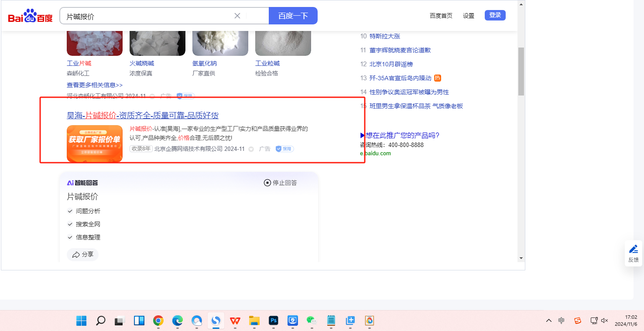Clear the search box with the X icon
644x331 pixels.
coord(237,16)
